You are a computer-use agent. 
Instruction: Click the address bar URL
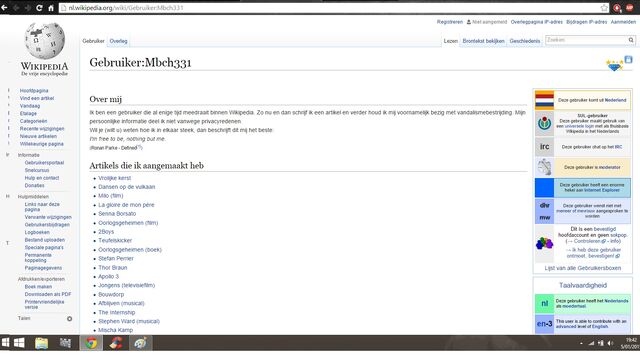[x=126, y=8]
